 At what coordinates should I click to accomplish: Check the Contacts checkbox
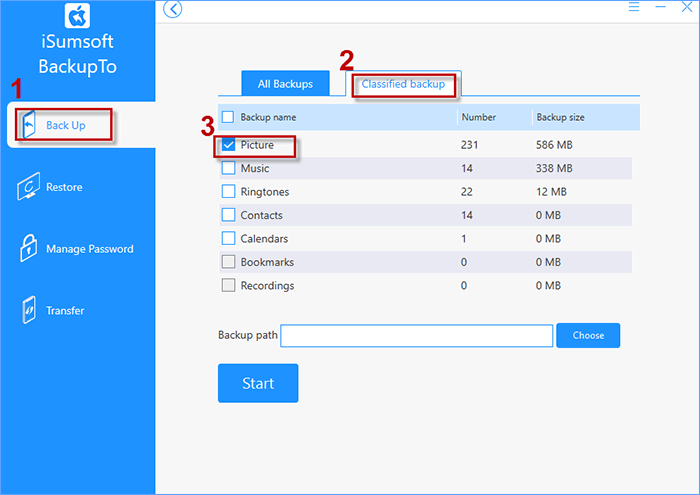pyautogui.click(x=228, y=215)
